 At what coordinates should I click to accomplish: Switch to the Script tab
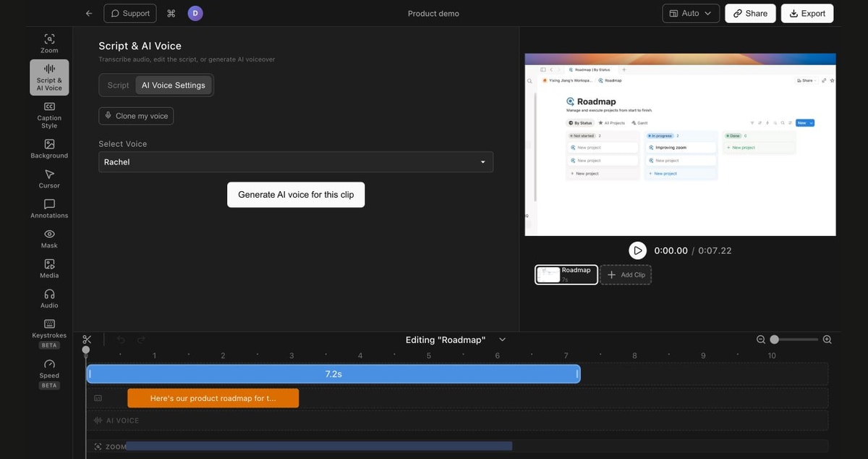[x=118, y=85]
